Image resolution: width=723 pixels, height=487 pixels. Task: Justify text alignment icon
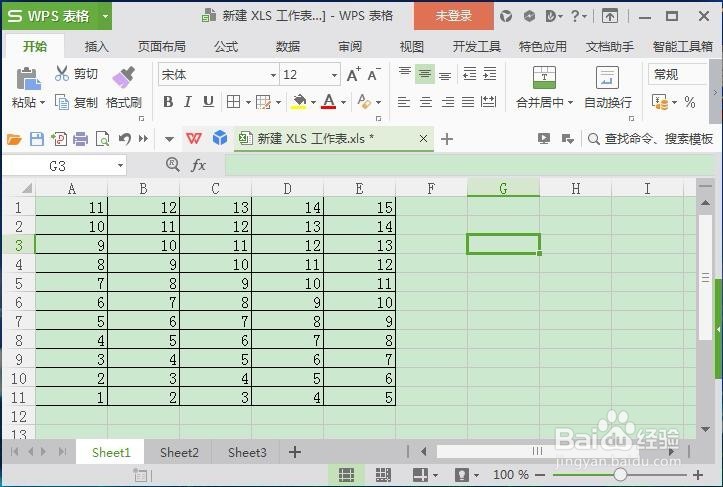click(x=468, y=102)
